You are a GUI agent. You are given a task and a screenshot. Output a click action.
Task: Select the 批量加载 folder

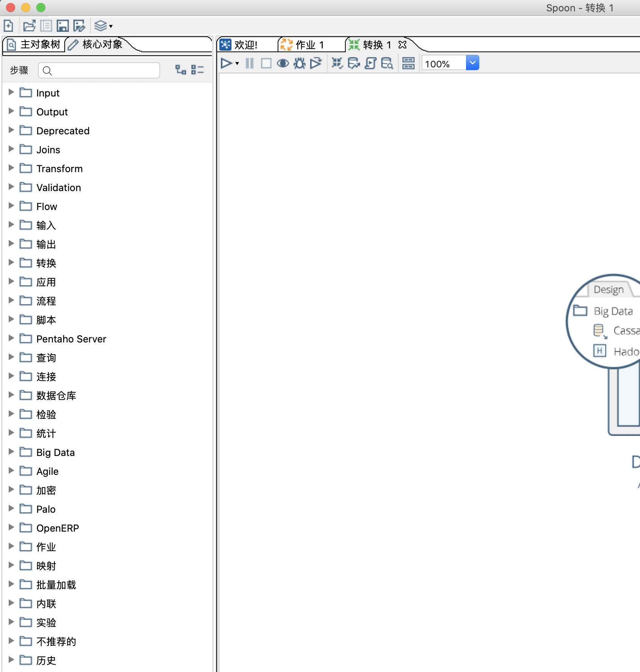pyautogui.click(x=56, y=585)
